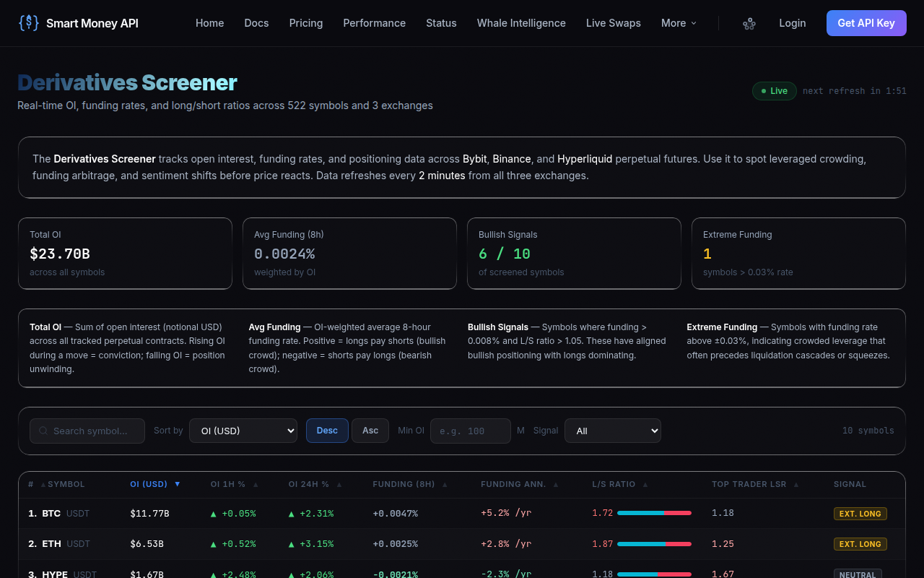Click the Extreme Funding card
924x578 pixels.
coord(798,254)
